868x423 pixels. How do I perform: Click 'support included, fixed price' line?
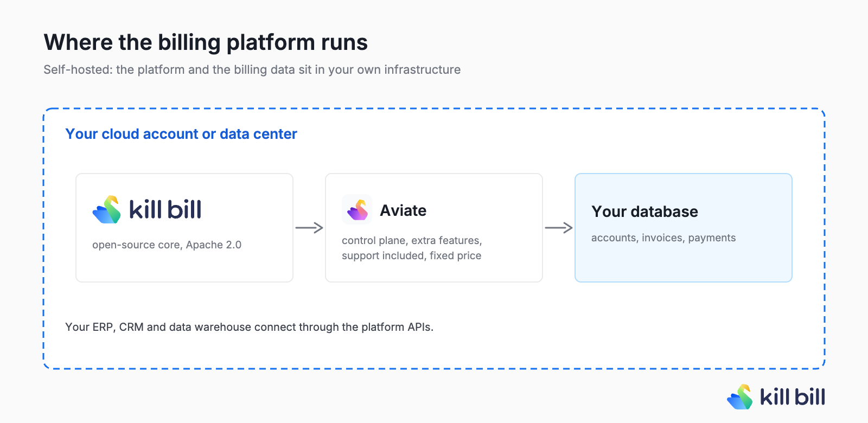pyautogui.click(x=411, y=255)
